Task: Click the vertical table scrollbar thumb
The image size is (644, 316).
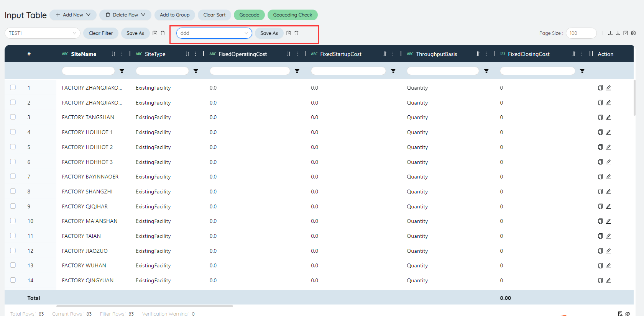Action: (x=635, y=98)
